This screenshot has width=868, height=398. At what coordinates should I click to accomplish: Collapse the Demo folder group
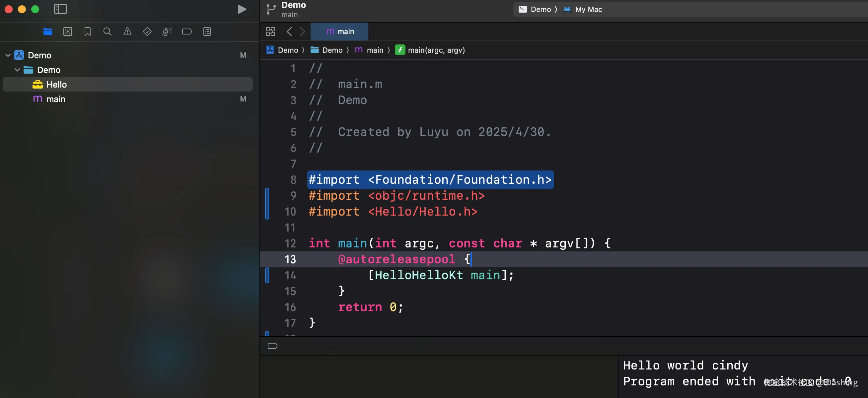pos(17,70)
